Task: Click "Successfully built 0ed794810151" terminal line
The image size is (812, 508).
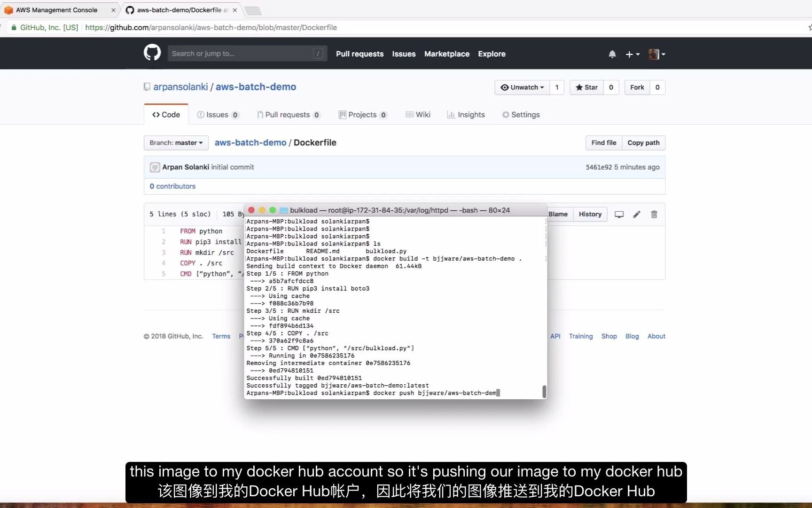Action: [x=304, y=378]
